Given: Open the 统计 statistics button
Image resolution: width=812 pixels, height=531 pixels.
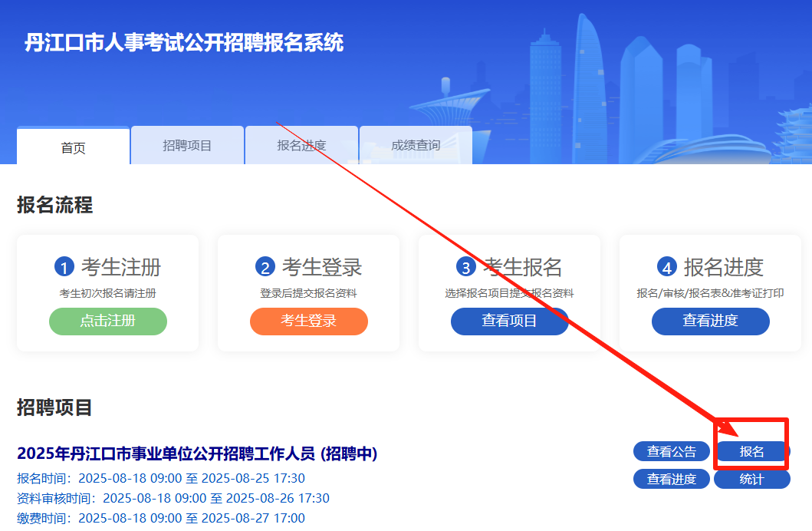Looking at the screenshot, I should tap(752, 479).
